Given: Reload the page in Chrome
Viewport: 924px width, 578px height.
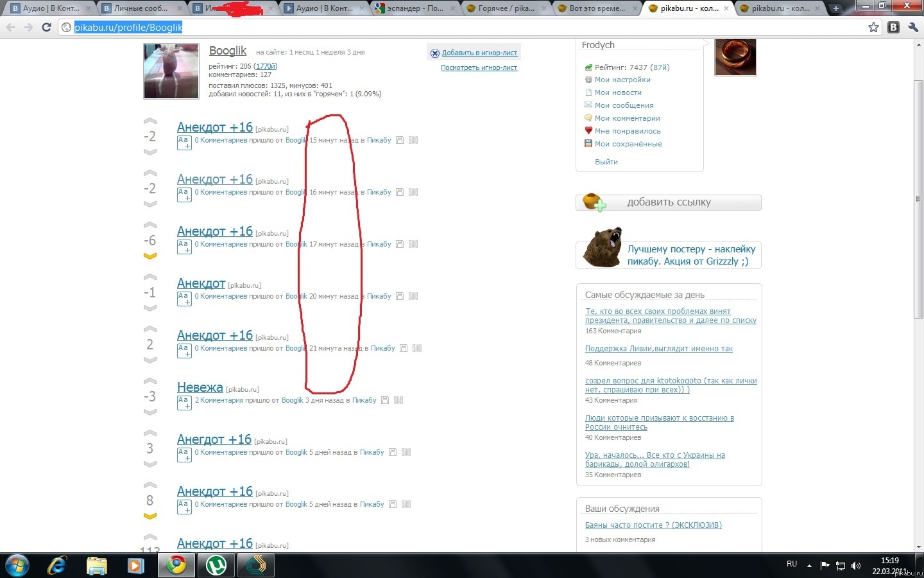Looking at the screenshot, I should click(46, 27).
